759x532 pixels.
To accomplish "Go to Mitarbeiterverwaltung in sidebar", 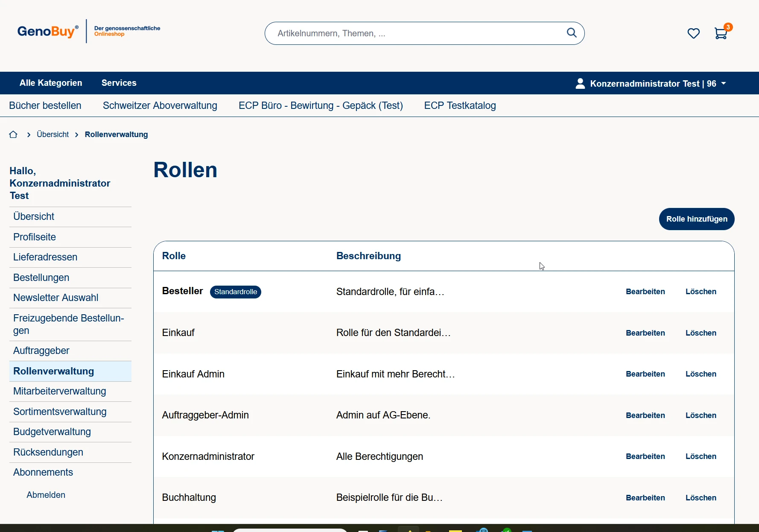I will tap(60, 391).
